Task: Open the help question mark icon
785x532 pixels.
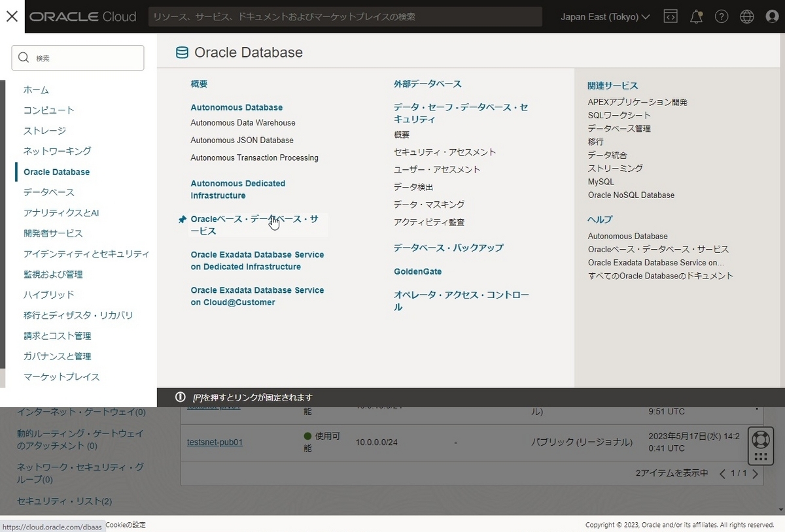Action: (x=722, y=16)
